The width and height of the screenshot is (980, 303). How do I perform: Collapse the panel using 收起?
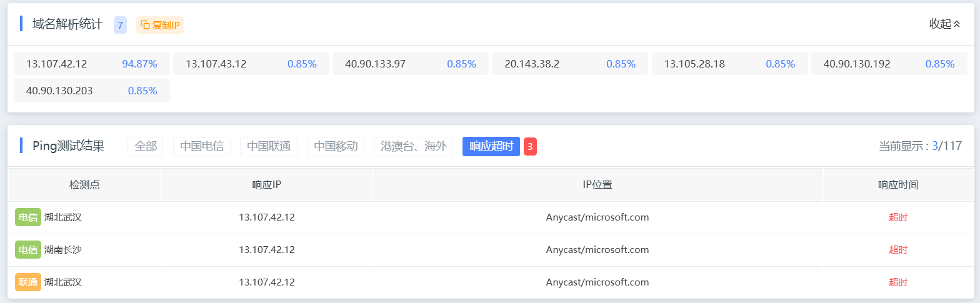click(944, 24)
